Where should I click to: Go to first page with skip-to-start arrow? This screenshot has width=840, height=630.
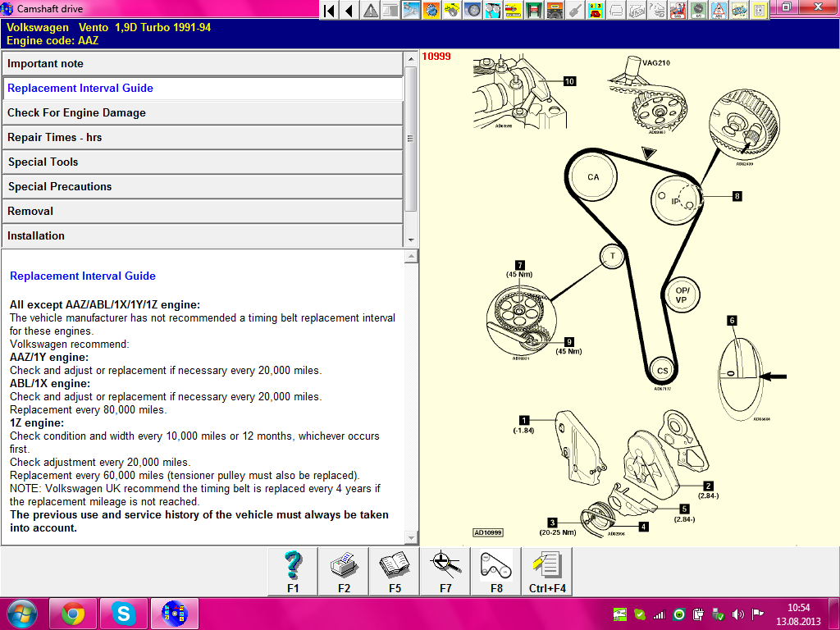330,10
